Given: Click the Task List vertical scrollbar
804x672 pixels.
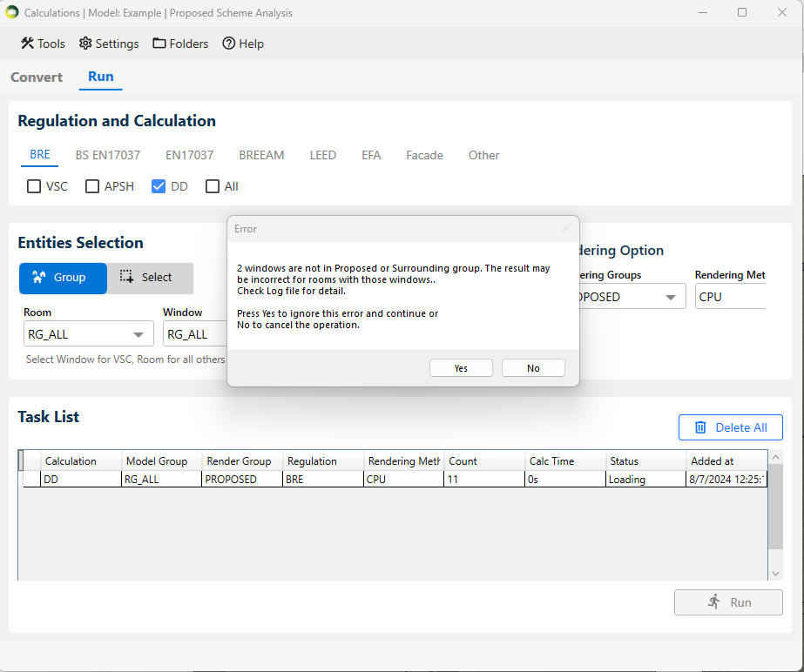Looking at the screenshot, I should coord(776,514).
